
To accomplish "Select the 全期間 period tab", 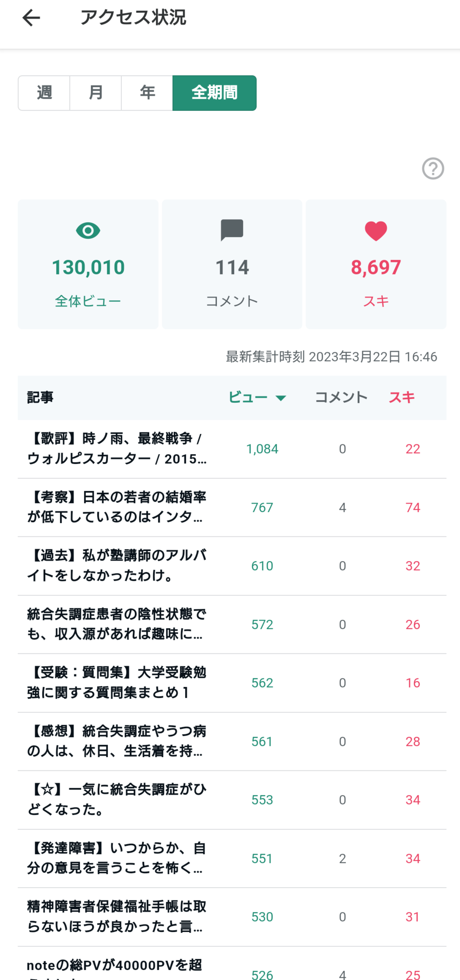I will [214, 93].
